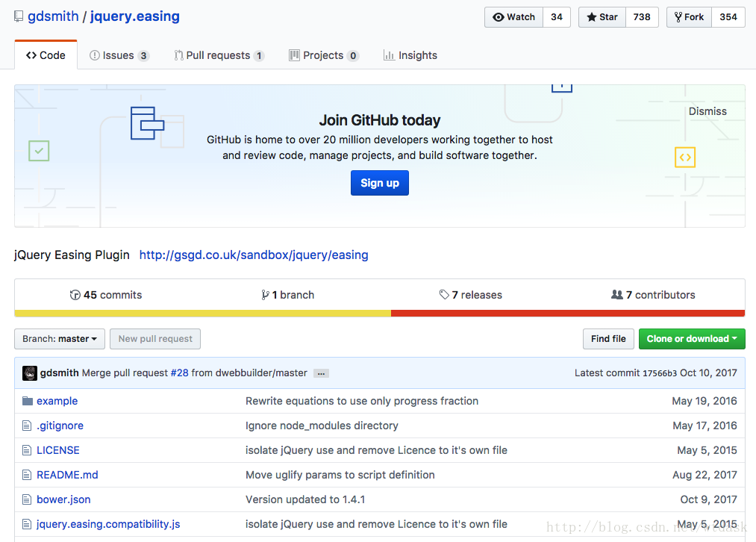Open gdsmith author link in latest commit
The height and width of the screenshot is (542, 756).
tap(59, 373)
